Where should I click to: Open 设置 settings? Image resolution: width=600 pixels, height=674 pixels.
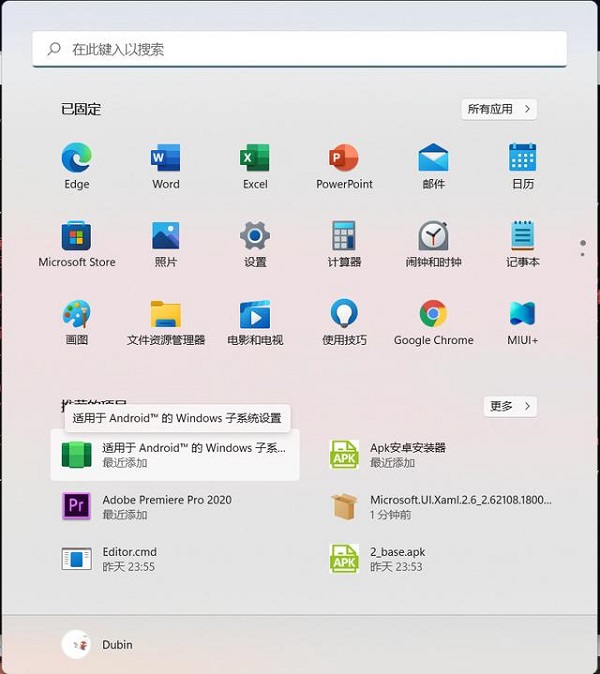(x=255, y=244)
